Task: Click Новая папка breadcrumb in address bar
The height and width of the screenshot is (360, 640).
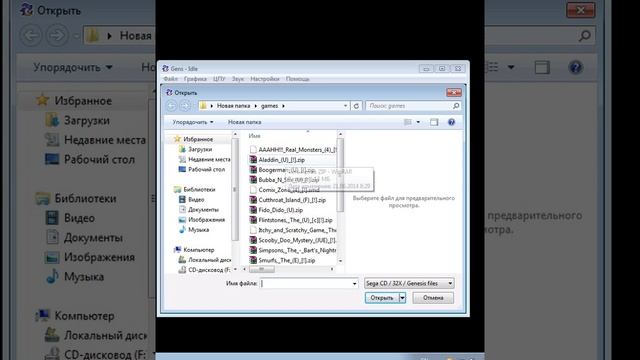Action: [233, 106]
